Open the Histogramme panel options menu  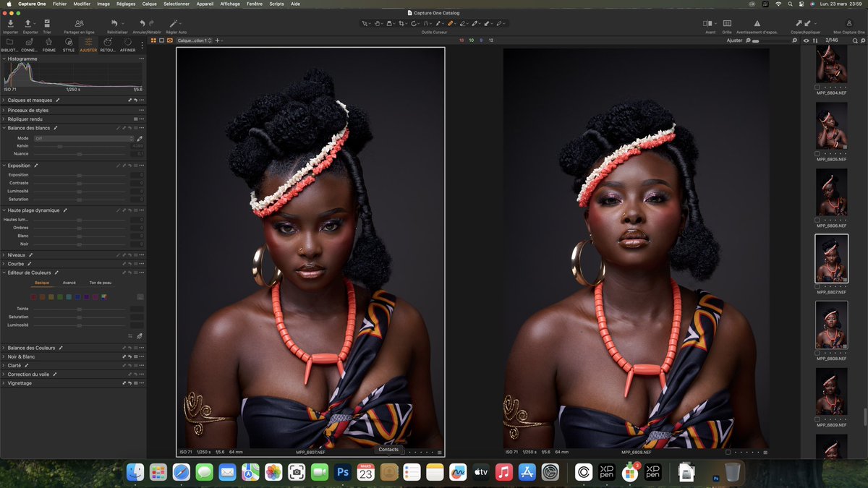tap(142, 59)
